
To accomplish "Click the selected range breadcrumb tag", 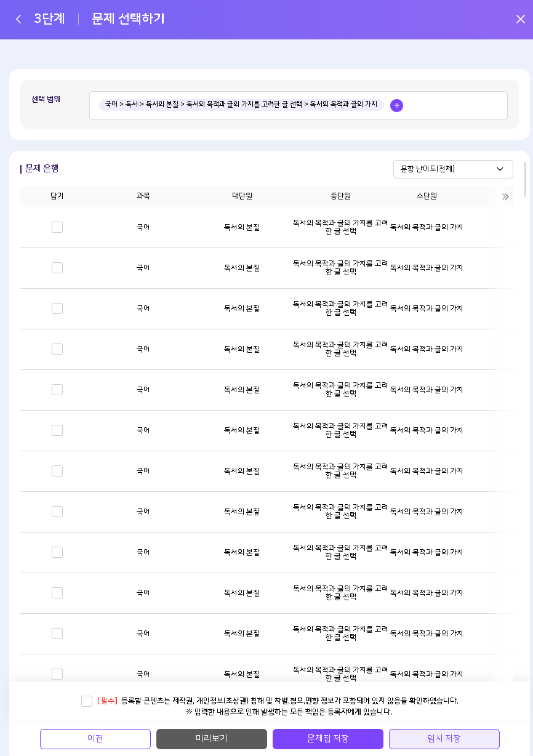I will 241,105.
